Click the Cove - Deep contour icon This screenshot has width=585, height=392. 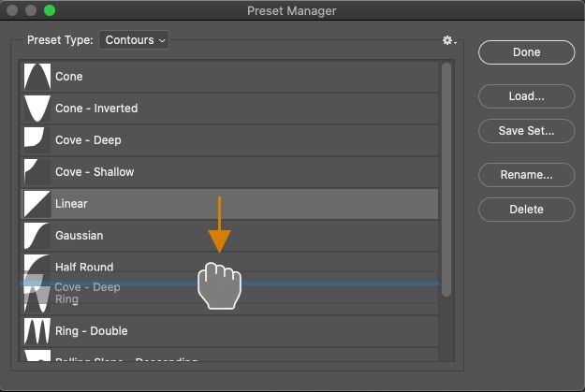[x=37, y=140]
